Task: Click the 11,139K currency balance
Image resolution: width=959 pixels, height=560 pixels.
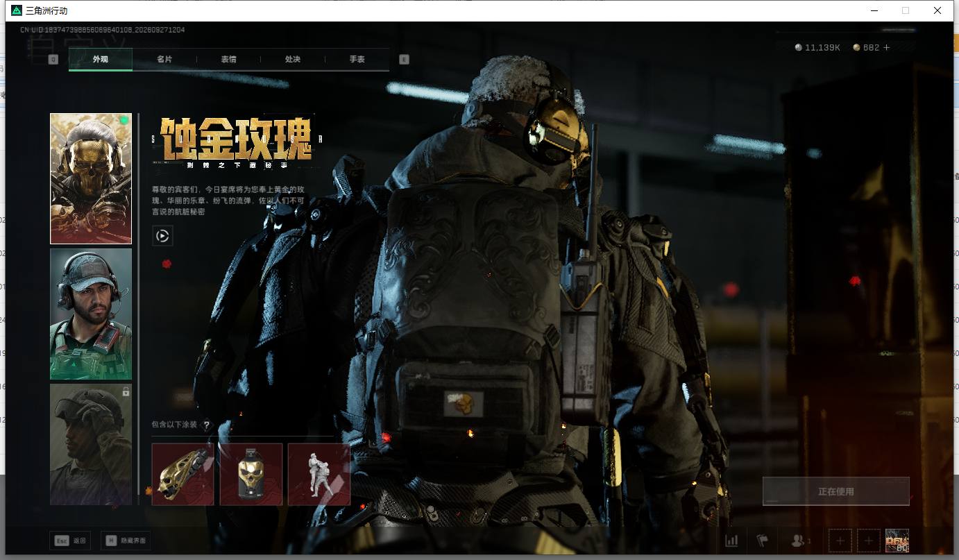Action: [818, 48]
